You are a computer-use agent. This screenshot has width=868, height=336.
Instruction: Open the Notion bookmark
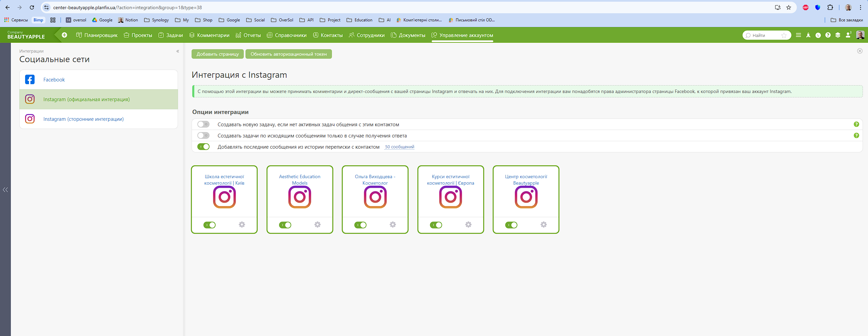pyautogui.click(x=128, y=20)
